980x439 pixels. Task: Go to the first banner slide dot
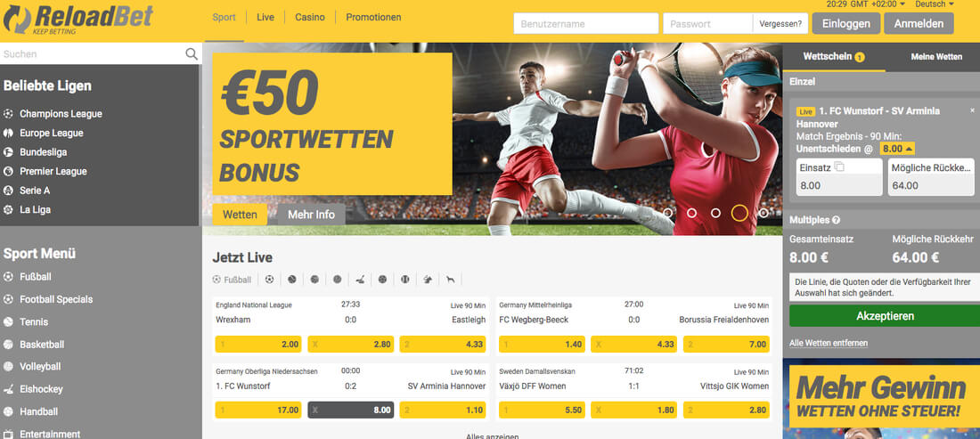click(x=667, y=213)
